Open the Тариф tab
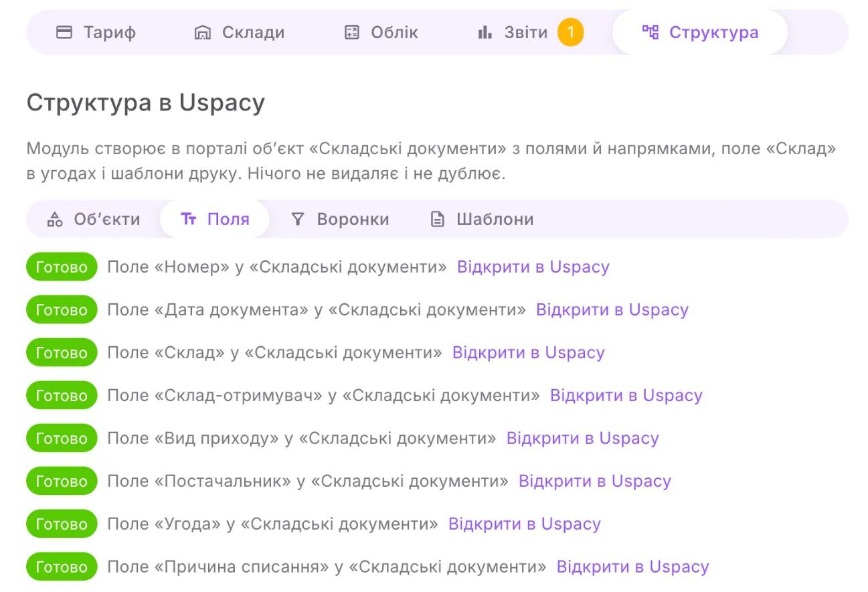This screenshot has width=868, height=592. [x=96, y=32]
